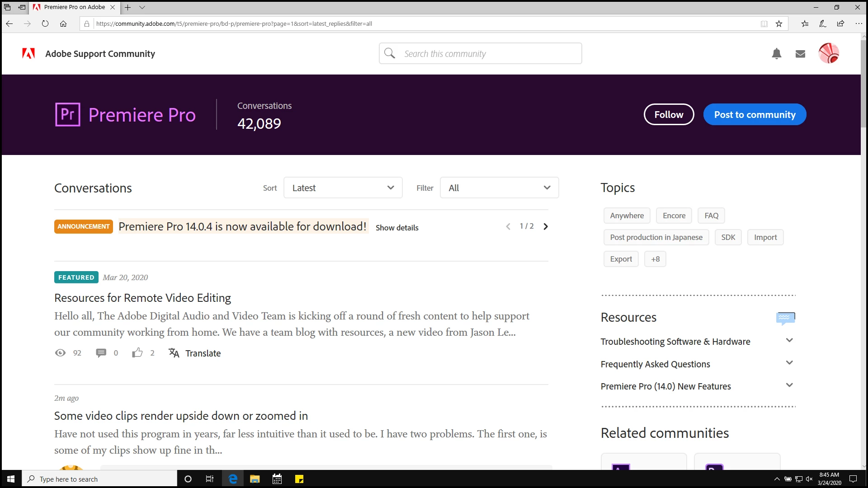Viewport: 868px width, 488px height.
Task: Select the Encore topic tag
Action: click(x=674, y=216)
